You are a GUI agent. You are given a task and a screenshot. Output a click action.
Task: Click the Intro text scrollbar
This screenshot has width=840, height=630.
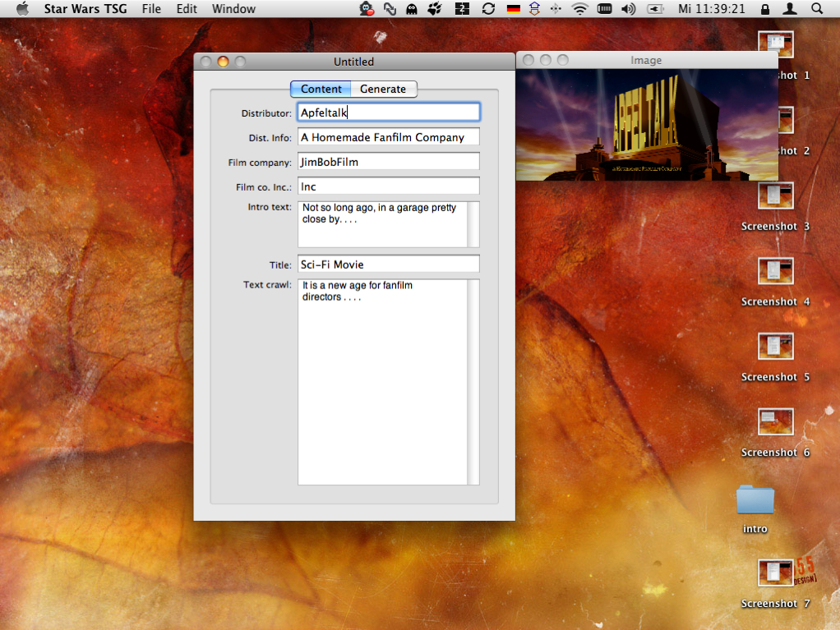pyautogui.click(x=473, y=224)
